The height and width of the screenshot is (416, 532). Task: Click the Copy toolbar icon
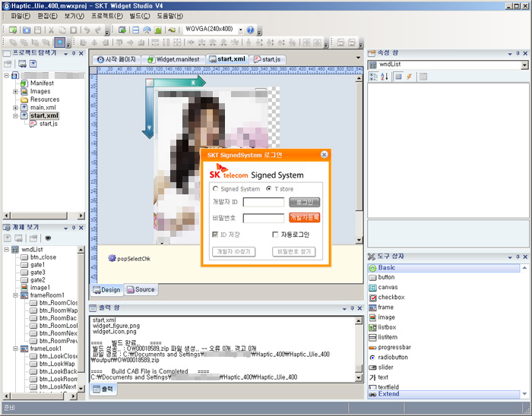pyautogui.click(x=62, y=30)
